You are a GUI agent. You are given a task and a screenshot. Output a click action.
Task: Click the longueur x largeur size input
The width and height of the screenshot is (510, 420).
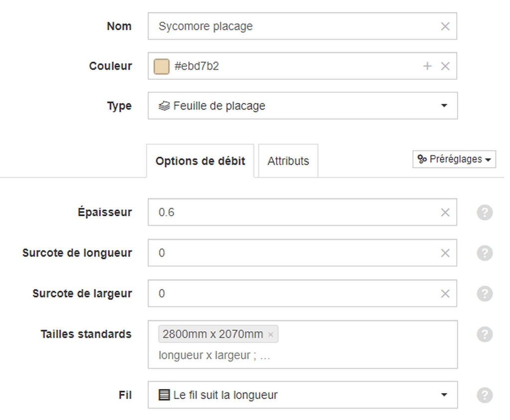[x=302, y=355]
